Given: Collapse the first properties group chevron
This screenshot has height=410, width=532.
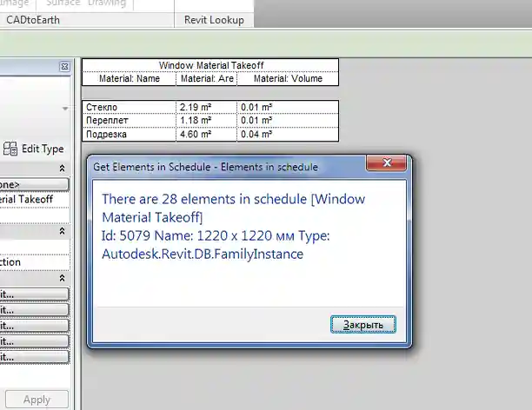Looking at the screenshot, I should click(62, 169).
